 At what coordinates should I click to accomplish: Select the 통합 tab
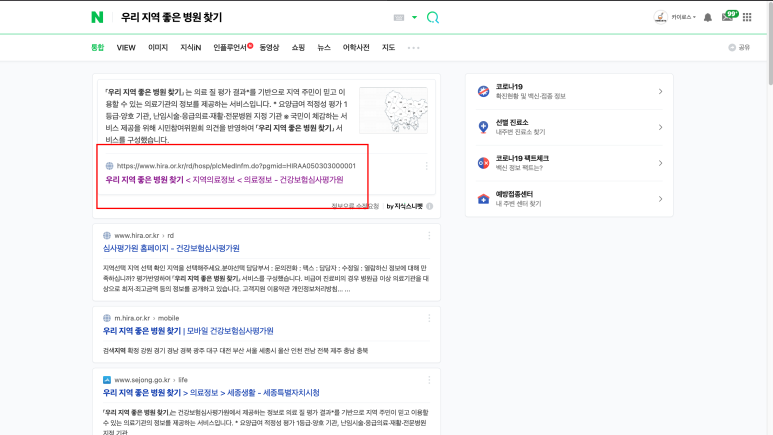98,47
